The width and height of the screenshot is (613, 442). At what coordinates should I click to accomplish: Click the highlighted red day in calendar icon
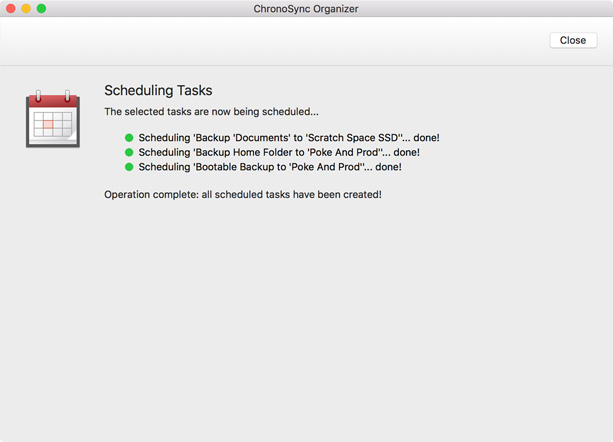(48, 124)
